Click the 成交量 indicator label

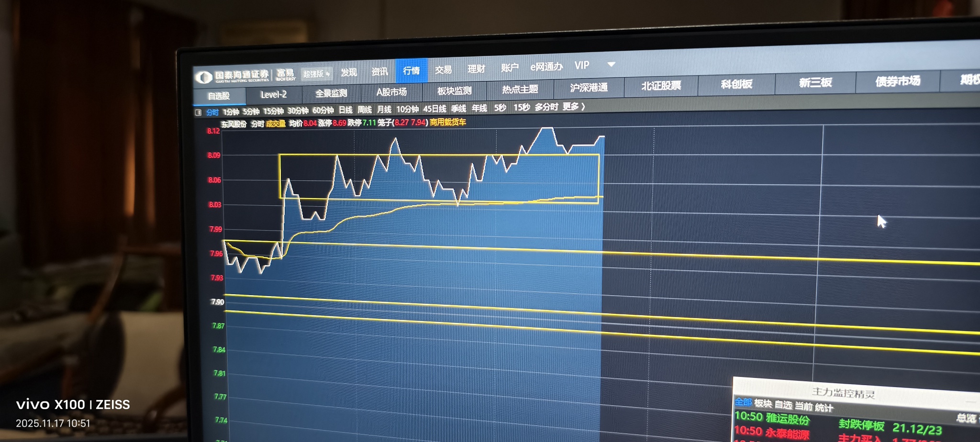[x=276, y=123]
